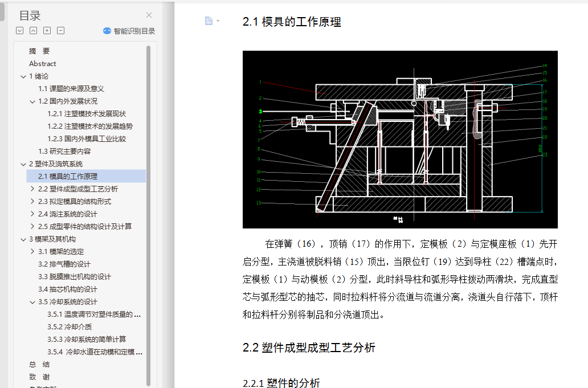The height and width of the screenshot is (388, 588).
Task: Select 3 模架及其机构 heading
Action: (x=52, y=239)
